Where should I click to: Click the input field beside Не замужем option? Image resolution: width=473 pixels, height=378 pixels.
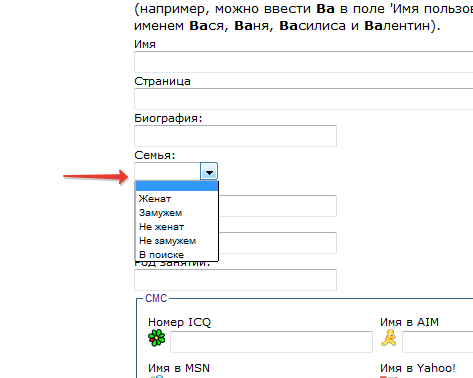[x=278, y=243]
